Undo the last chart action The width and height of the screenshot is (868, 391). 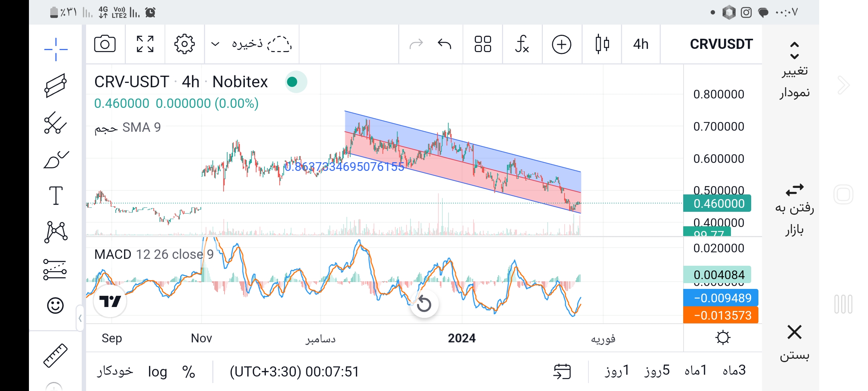444,44
